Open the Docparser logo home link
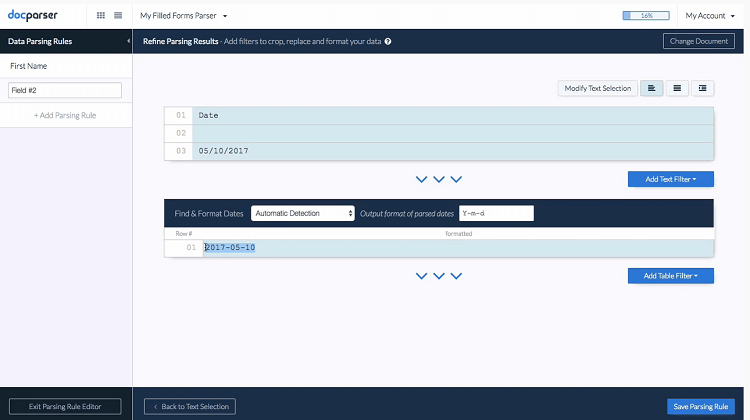Screen dimensions: 750x420 pyautogui.click(x=33, y=15)
